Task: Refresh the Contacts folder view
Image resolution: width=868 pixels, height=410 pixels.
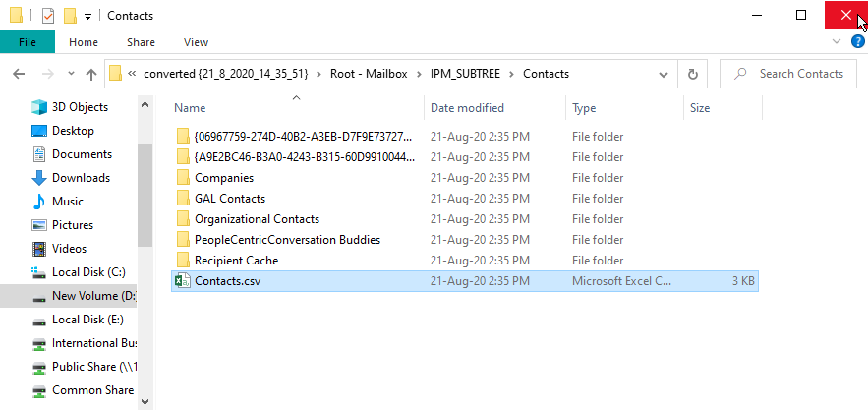Action: pyautogui.click(x=692, y=74)
